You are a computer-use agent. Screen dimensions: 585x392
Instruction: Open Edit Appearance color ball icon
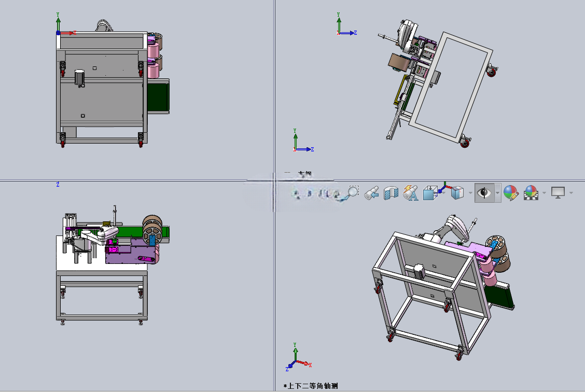511,193
